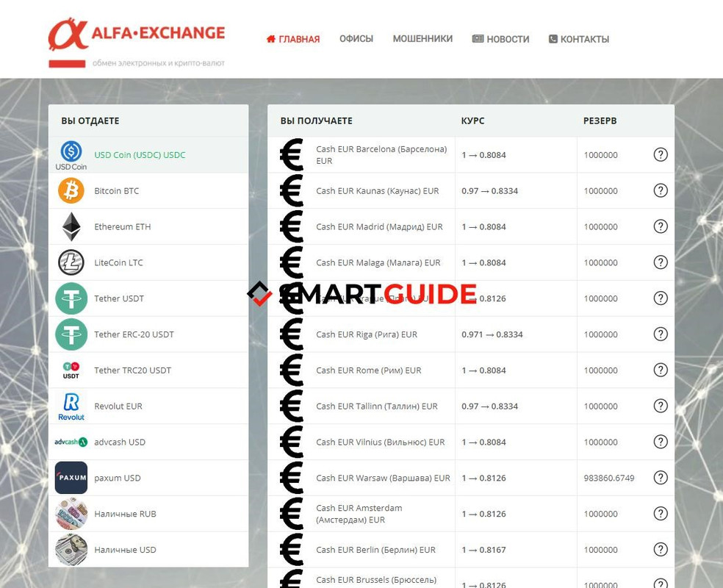Image resolution: width=723 pixels, height=588 pixels.
Task: Select Cash EUR Amsterdam (Амстердам) EUR
Action: pos(359,514)
